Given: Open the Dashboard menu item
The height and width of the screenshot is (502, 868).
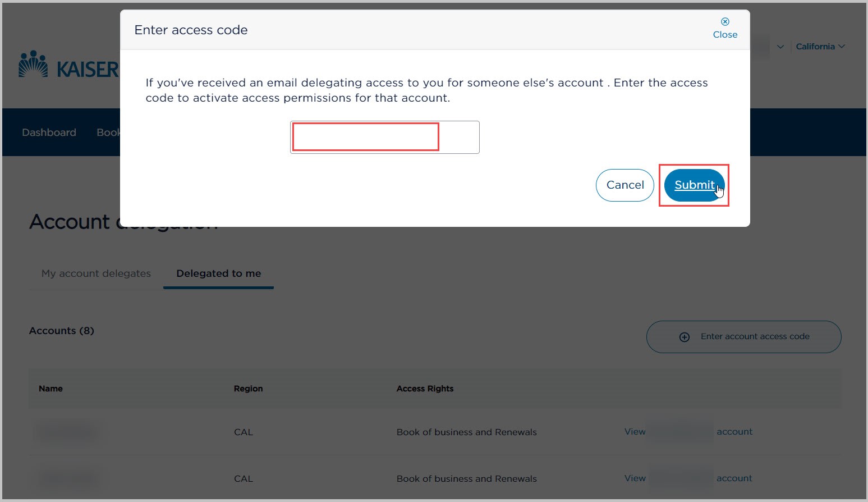Looking at the screenshot, I should [49, 133].
